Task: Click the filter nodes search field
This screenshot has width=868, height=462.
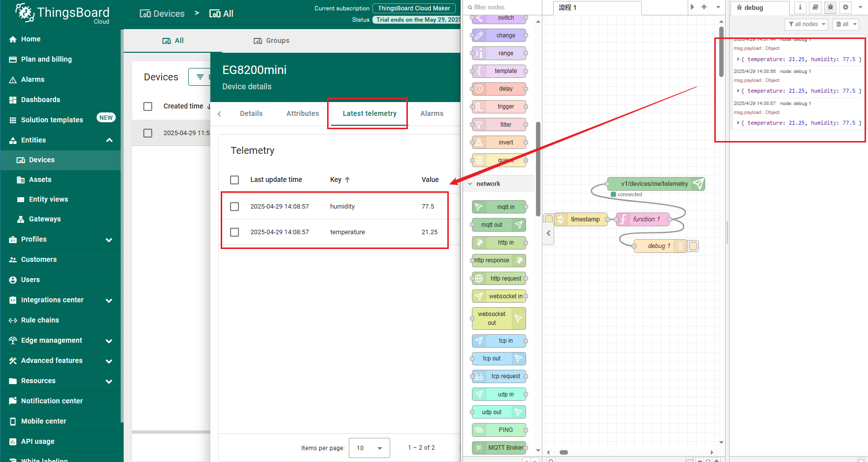Action: tap(501, 7)
